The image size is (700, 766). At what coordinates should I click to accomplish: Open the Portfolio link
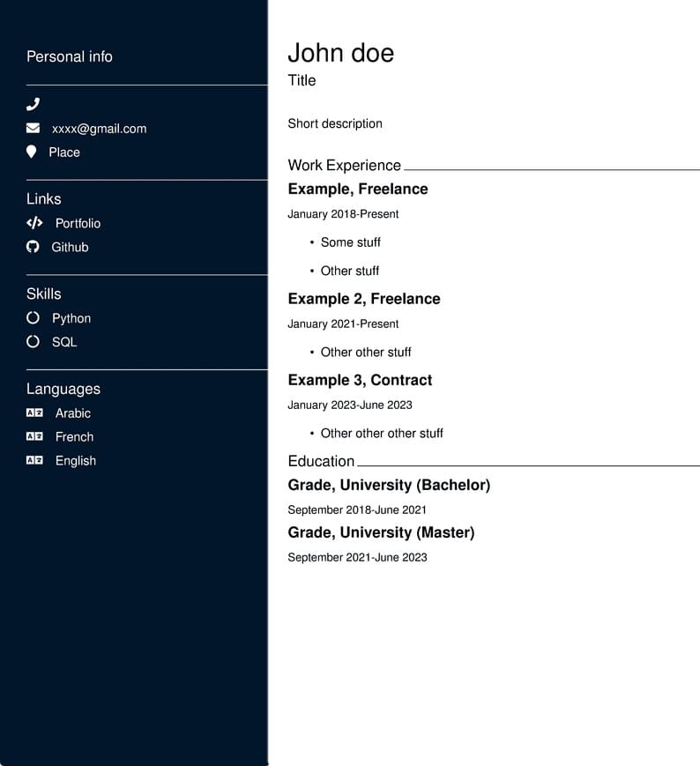pos(78,223)
